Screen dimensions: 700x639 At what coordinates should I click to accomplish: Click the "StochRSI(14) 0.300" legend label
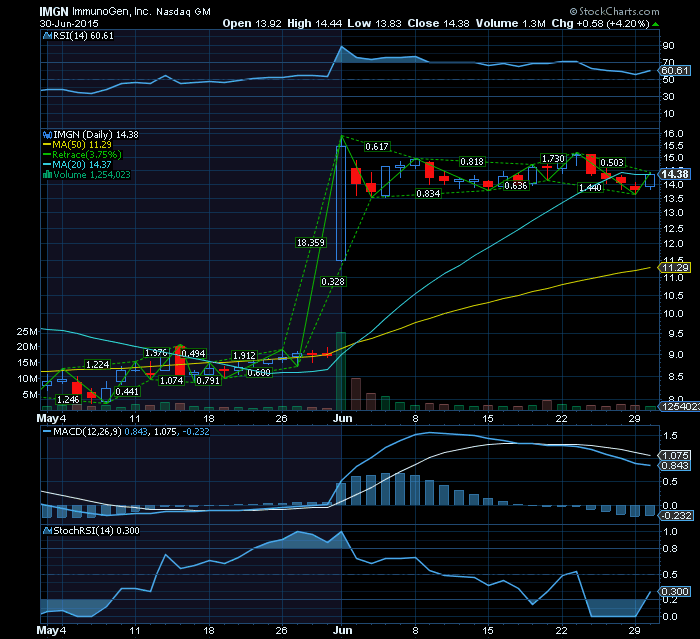tap(96, 531)
